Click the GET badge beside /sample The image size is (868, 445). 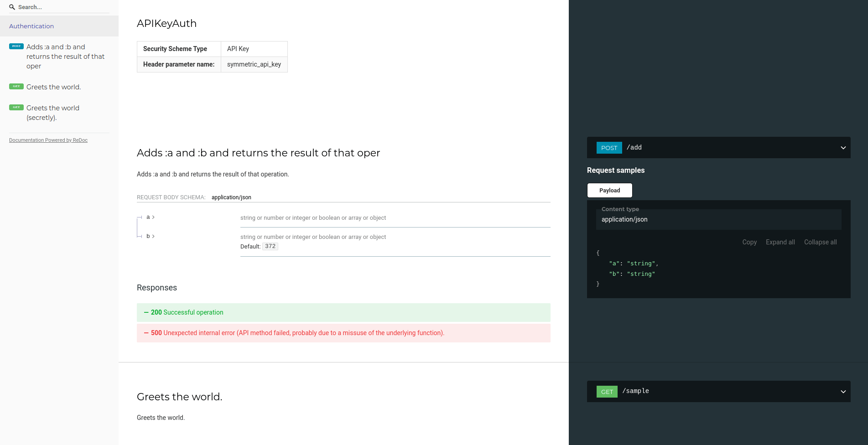607,392
